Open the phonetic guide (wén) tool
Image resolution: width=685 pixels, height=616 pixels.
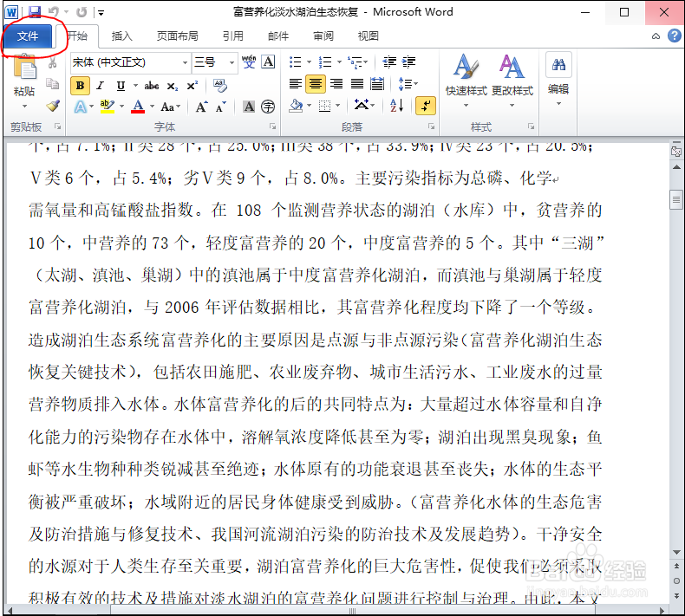249,62
